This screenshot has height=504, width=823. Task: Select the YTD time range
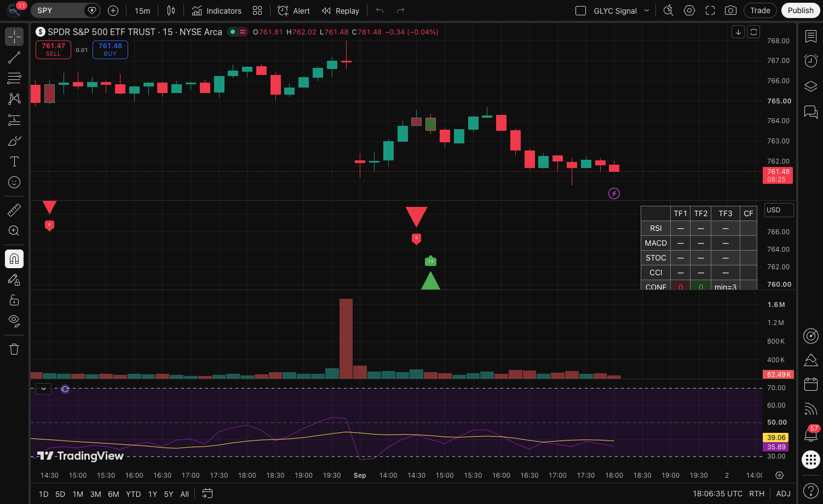(x=133, y=494)
